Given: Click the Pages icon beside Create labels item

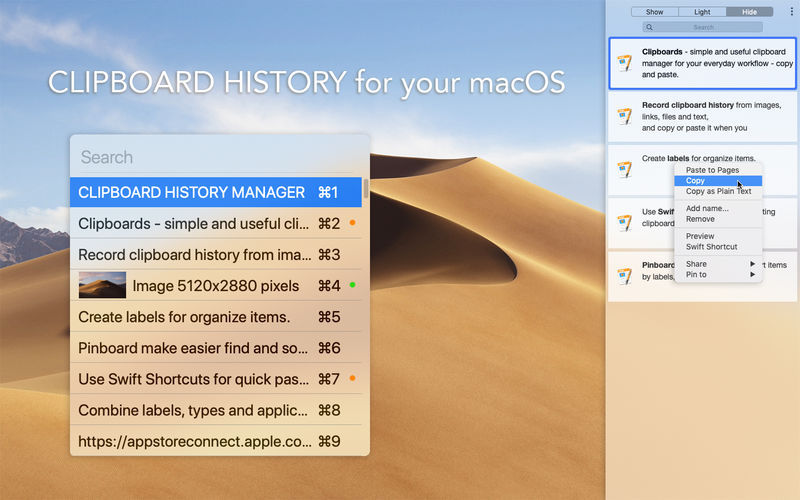Looking at the screenshot, I should 624,169.
